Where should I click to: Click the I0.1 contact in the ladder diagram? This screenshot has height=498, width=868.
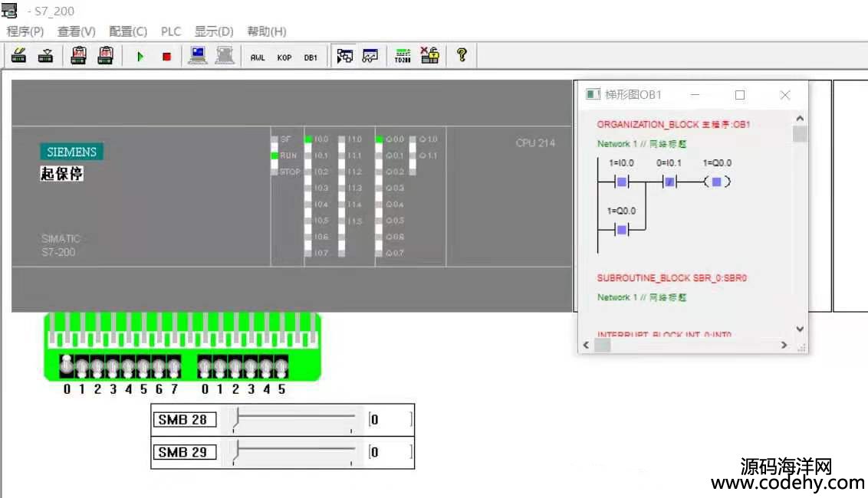669,182
